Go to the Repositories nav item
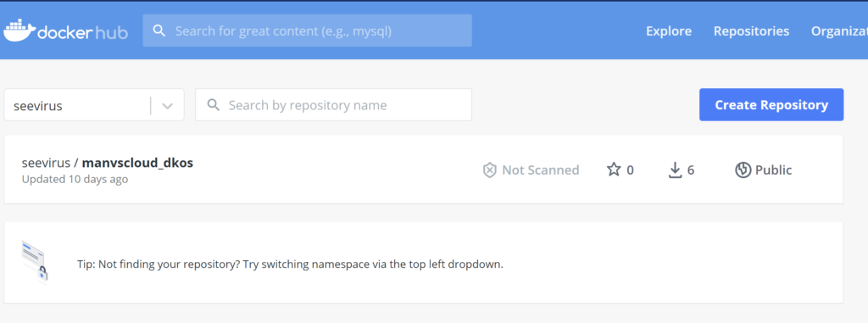This screenshot has width=868, height=323. [751, 31]
